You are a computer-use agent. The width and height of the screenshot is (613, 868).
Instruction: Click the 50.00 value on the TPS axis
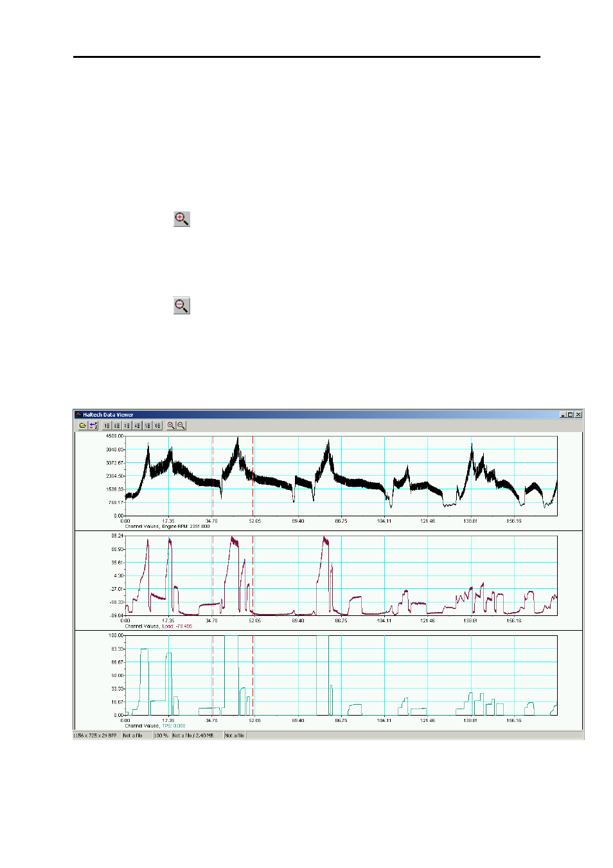[x=118, y=676]
